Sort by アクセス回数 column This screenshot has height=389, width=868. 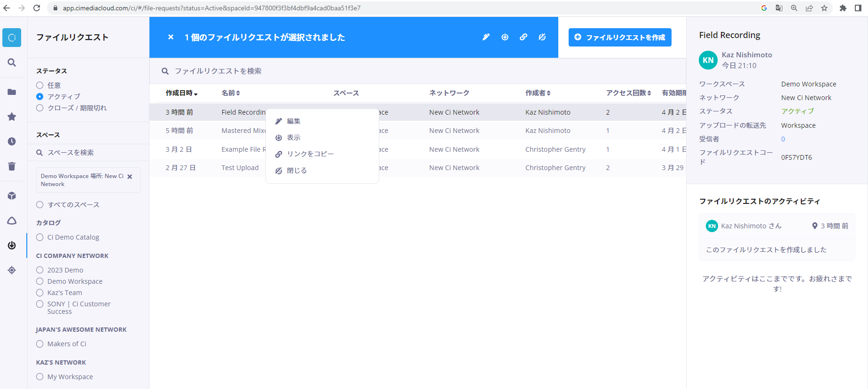(x=628, y=93)
